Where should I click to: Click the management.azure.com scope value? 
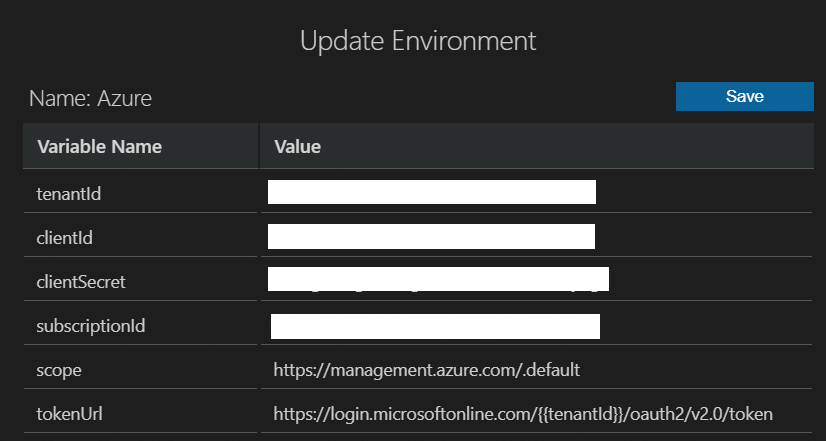coord(426,369)
